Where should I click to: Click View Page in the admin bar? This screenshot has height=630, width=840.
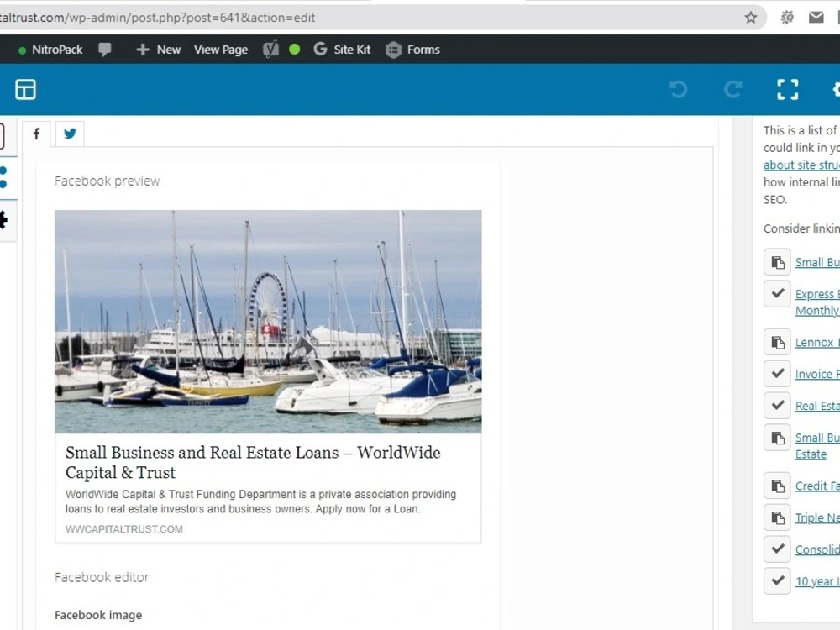[x=221, y=50]
